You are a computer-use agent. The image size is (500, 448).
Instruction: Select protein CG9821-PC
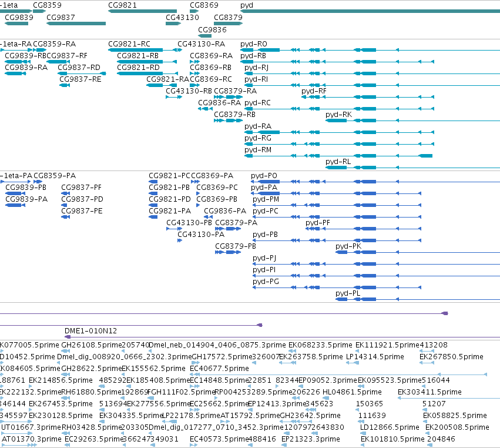point(169,176)
